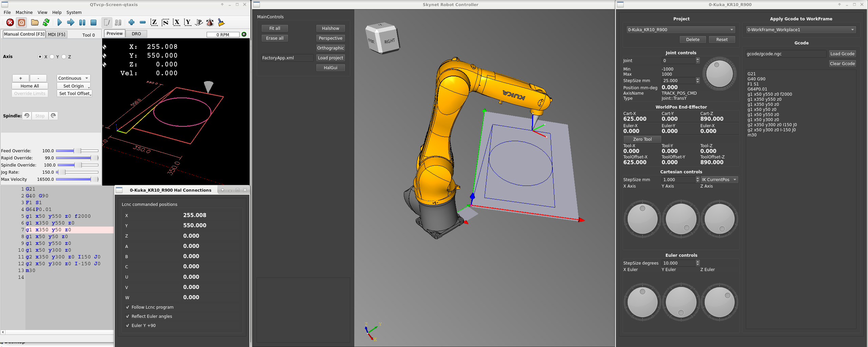The height and width of the screenshot is (347, 868).
Task: Select the Z axis radio button
Action: pyautogui.click(x=64, y=57)
